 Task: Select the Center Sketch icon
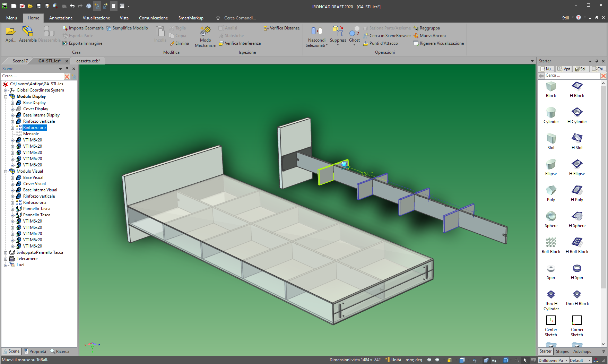[551, 320]
